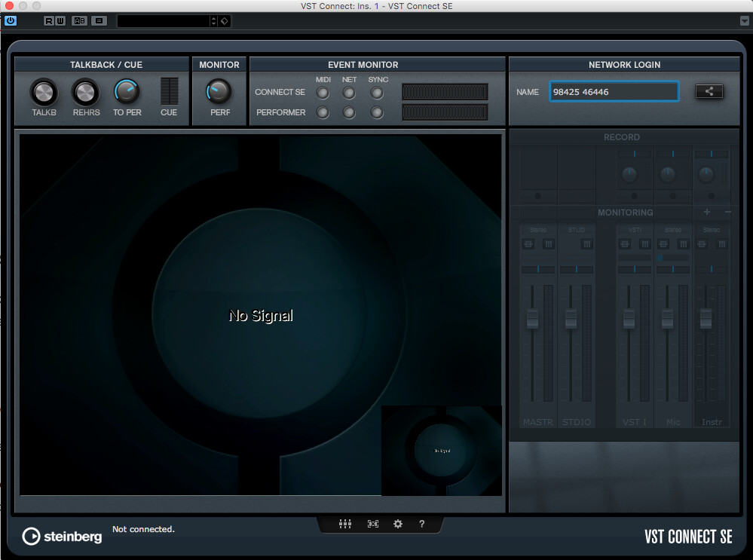Screen dimensions: 753x560
Task: Click the CUE level meter
Action: coord(169,90)
